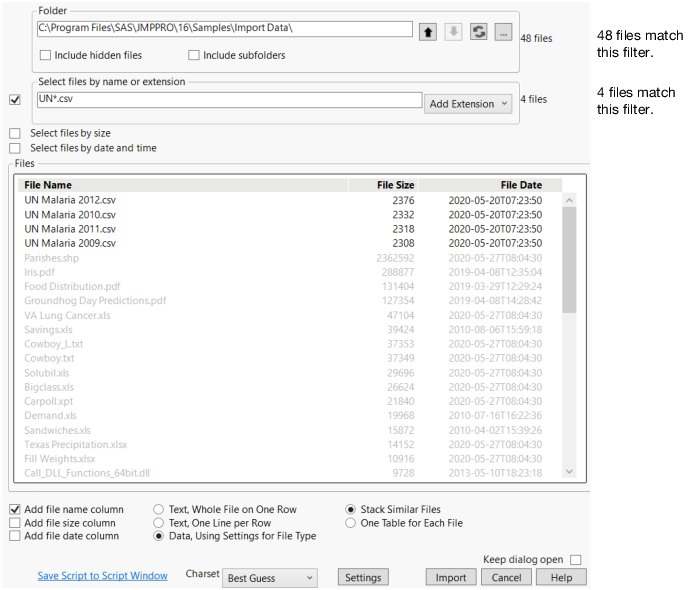Click Iris.pdf in file list
Screen dimensions: 697x590
click(x=40, y=272)
